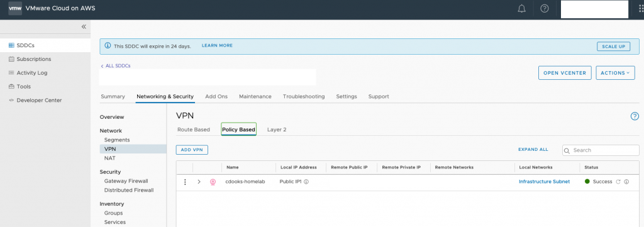Focus the VPN Search field
Viewport: 644px width, 227px height.
pos(601,150)
